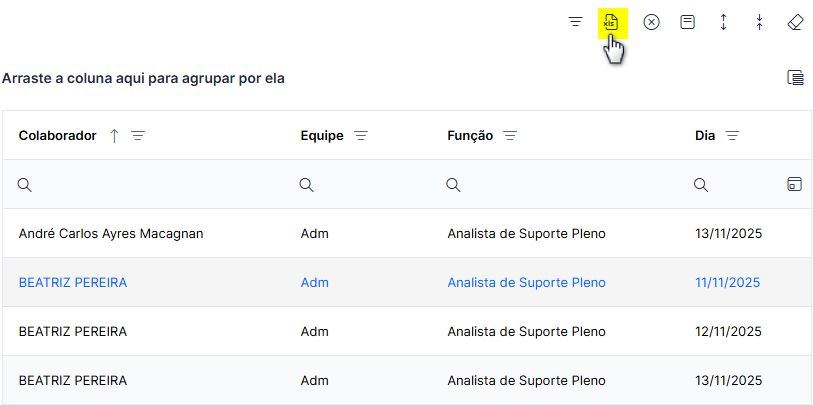
Task: Collapse all rows with the inward arrows icon
Action: click(760, 22)
